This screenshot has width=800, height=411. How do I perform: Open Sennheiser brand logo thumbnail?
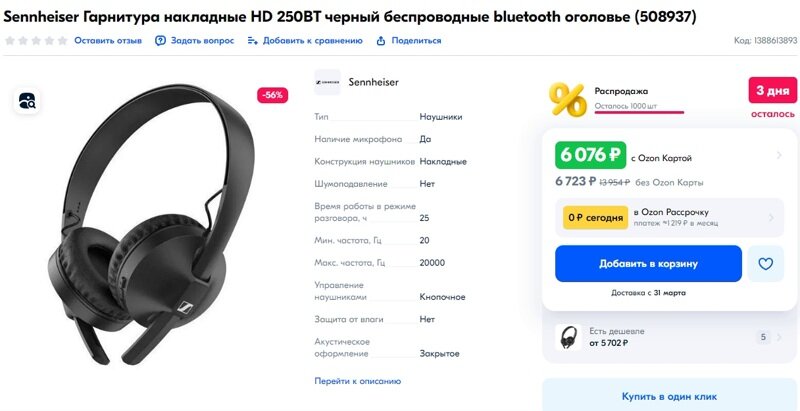327,82
